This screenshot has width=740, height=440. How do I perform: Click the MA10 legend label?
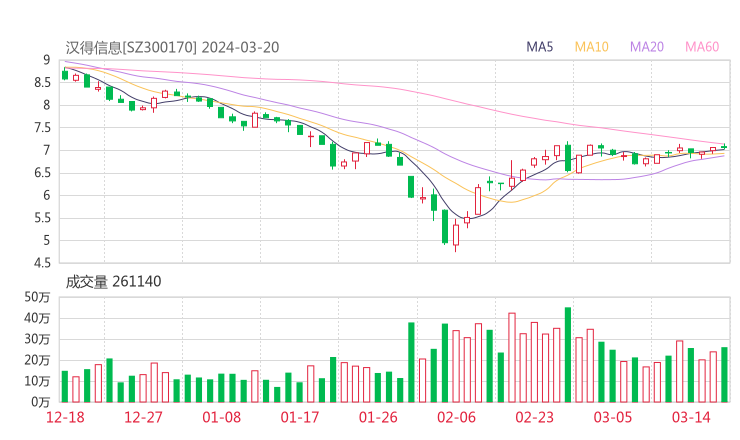tap(591, 47)
